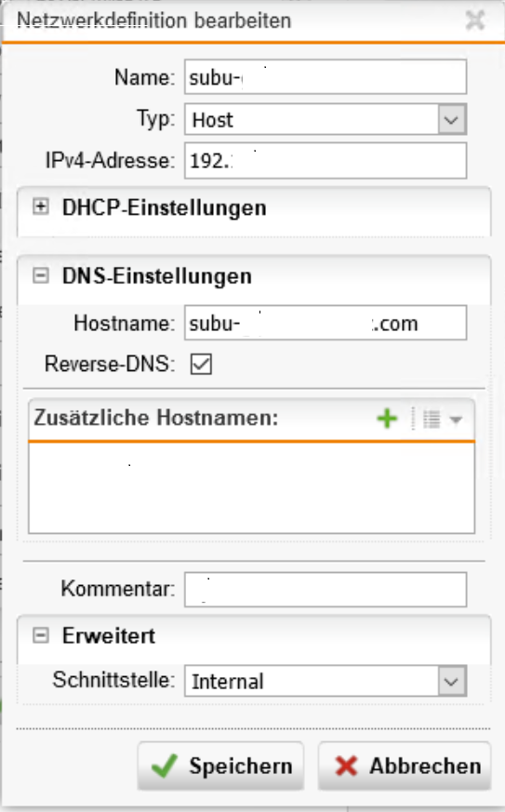The width and height of the screenshot is (505, 812).
Task: Click into the Kommentar field
Action: click(326, 590)
